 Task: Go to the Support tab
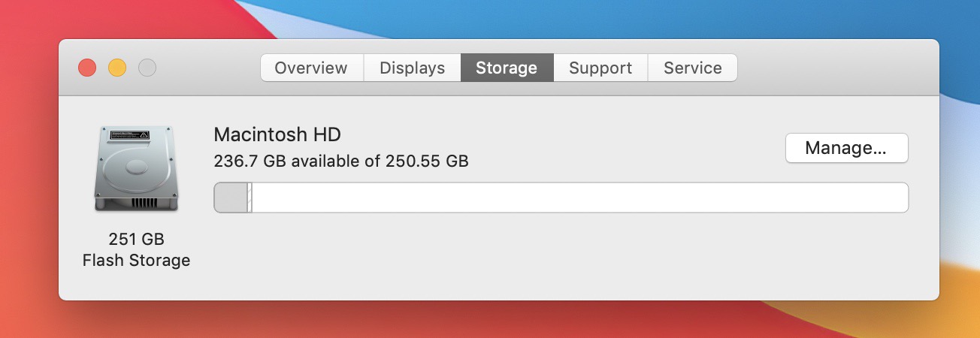pos(600,68)
